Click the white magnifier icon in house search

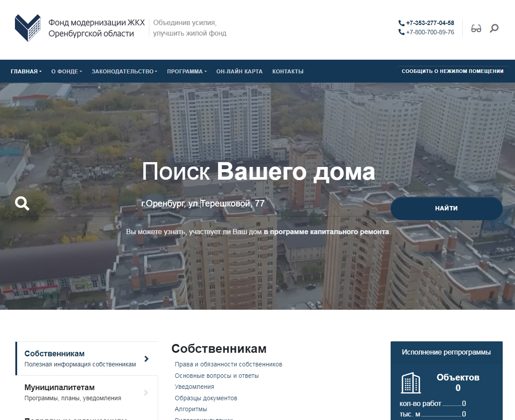coord(22,203)
